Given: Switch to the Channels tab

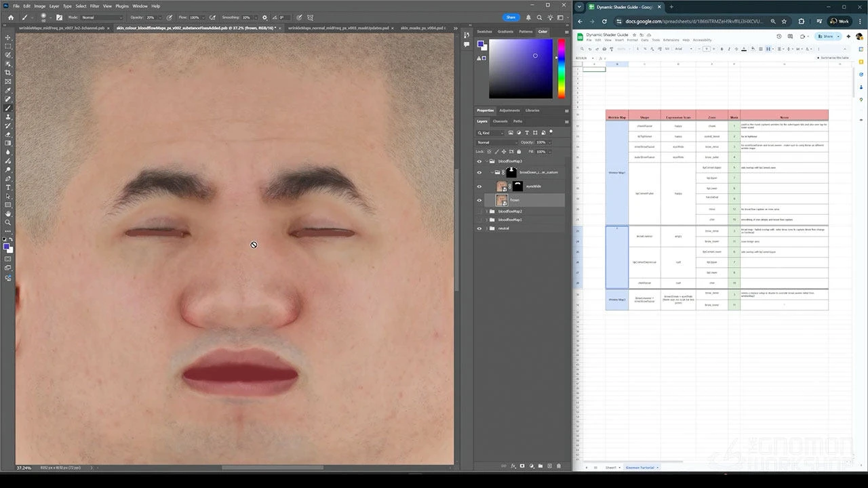Looking at the screenshot, I should tap(500, 121).
